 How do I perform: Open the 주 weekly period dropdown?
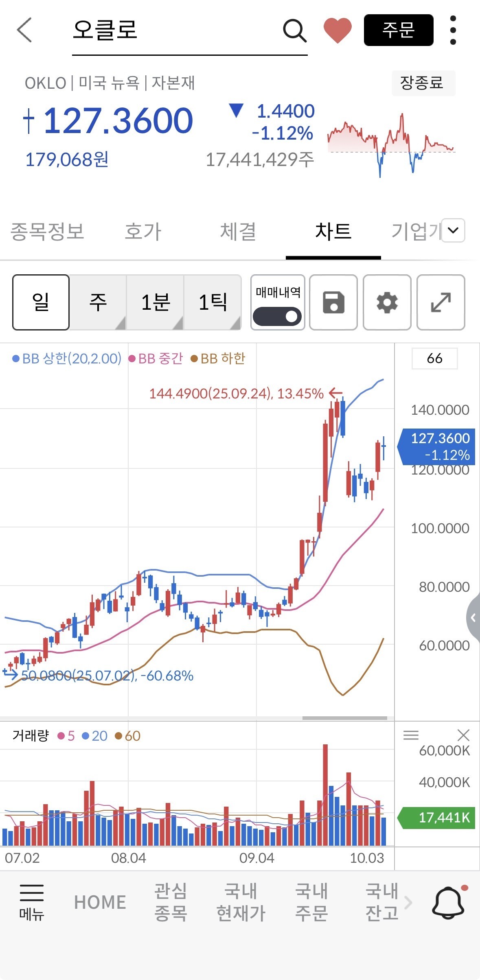pos(98,302)
